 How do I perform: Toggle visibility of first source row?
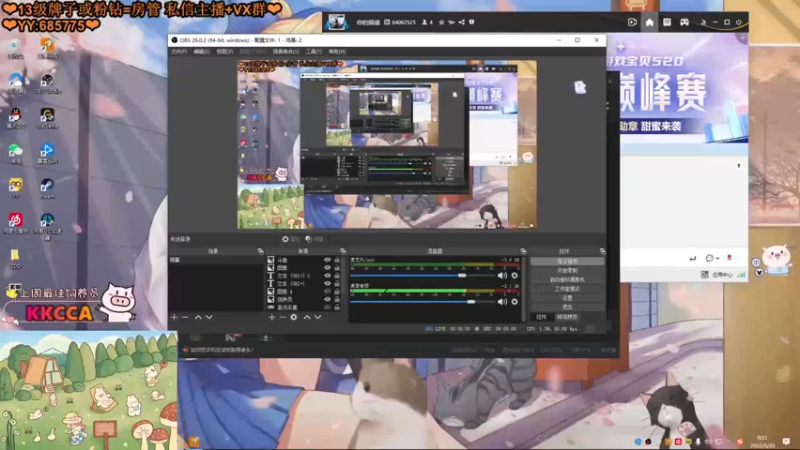click(327, 260)
